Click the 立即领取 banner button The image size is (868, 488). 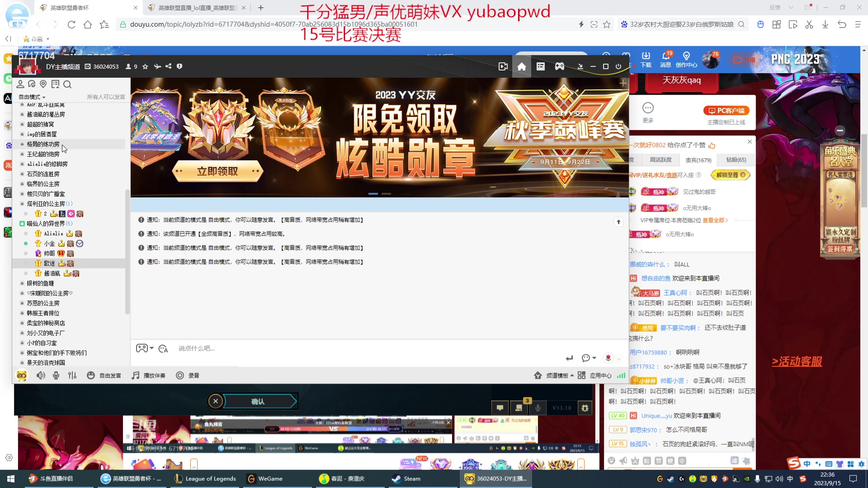tap(217, 171)
